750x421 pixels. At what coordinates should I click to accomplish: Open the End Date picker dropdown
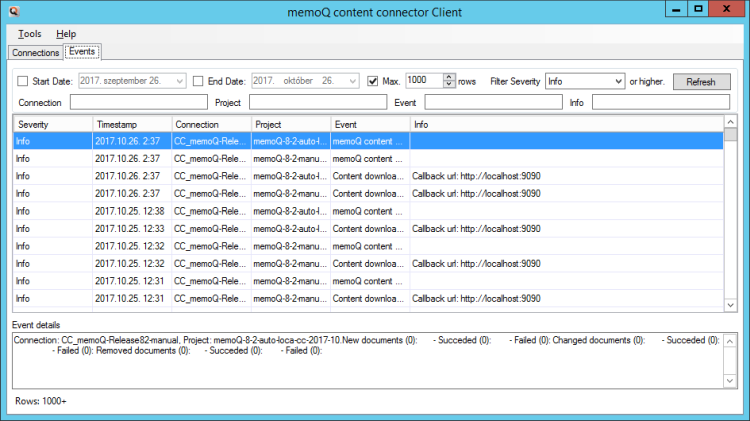pyautogui.click(x=353, y=81)
